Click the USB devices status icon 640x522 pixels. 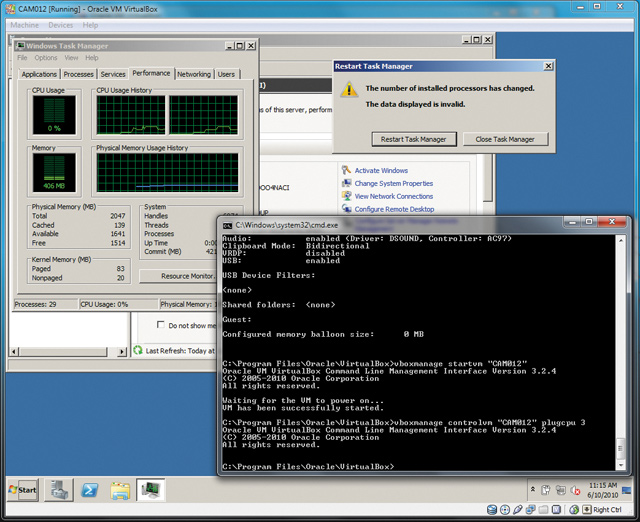point(518,509)
